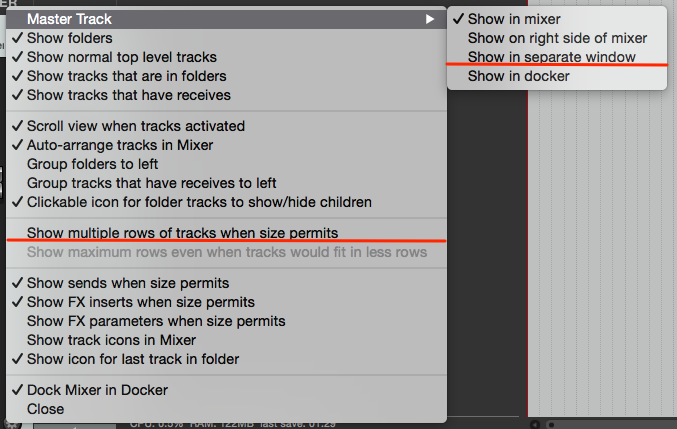Pick Show in docker submenu item
This screenshot has height=429, width=677.
tap(518, 76)
